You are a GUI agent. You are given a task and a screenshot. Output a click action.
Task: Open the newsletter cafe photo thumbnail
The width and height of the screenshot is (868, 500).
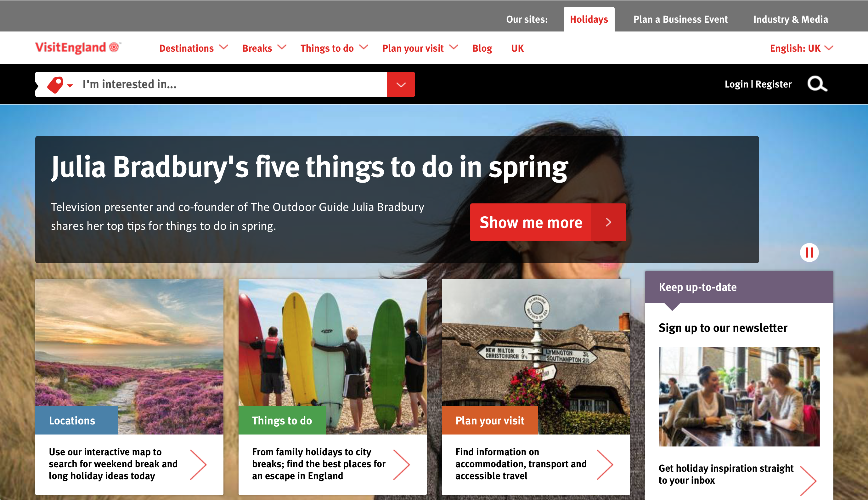739,397
